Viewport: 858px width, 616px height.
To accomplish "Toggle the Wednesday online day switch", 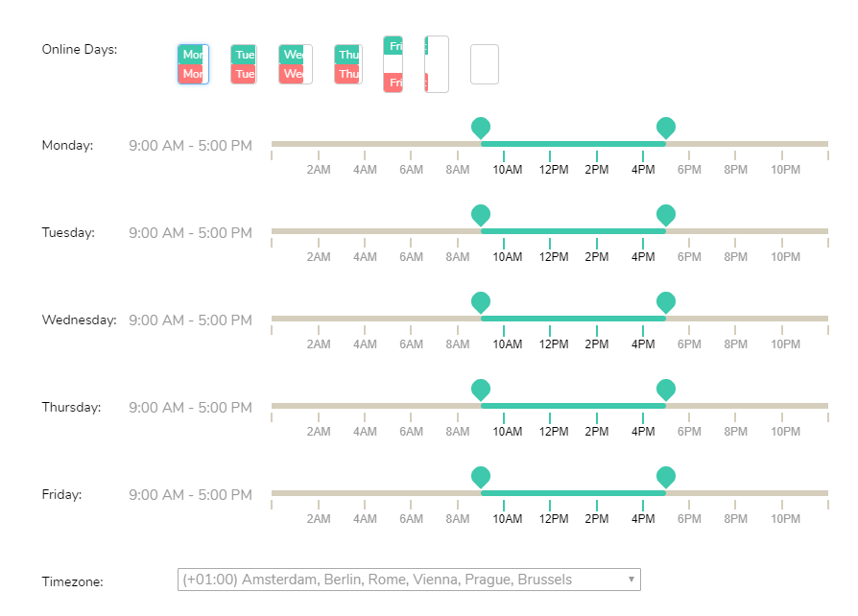I will tap(296, 64).
